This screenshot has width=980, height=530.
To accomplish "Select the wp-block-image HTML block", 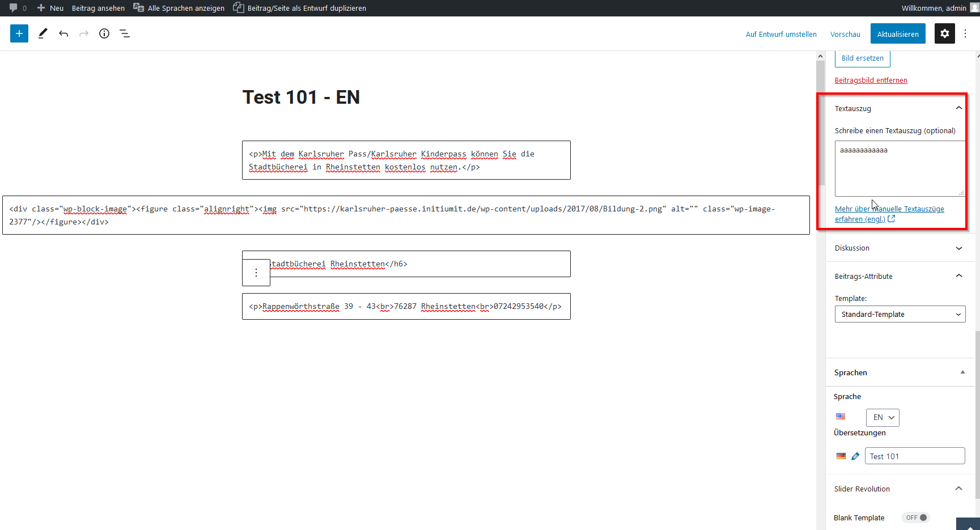I will coord(406,215).
